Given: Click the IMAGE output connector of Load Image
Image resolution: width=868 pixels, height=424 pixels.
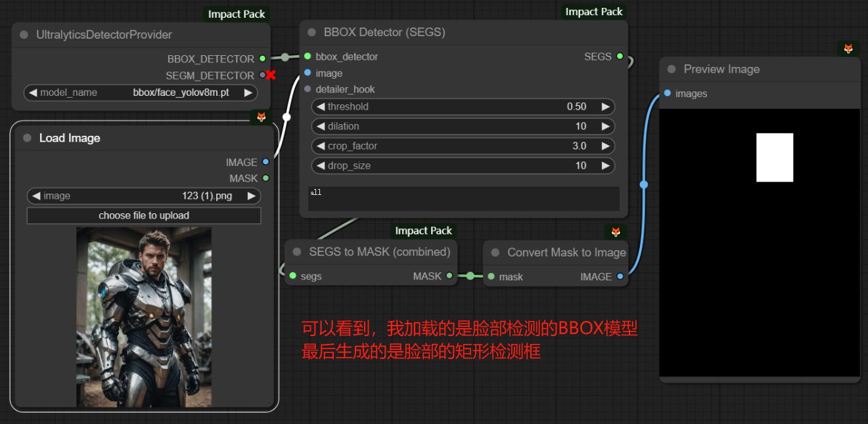Looking at the screenshot, I should [x=265, y=162].
